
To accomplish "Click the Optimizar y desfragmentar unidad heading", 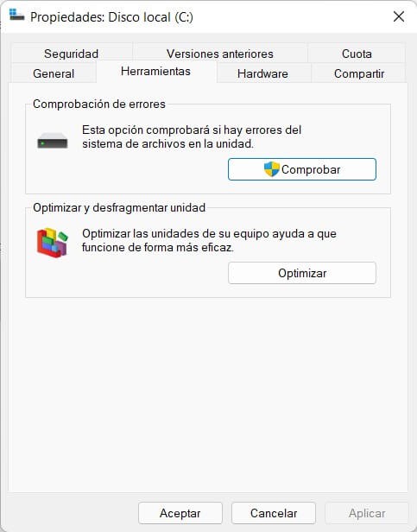I will (x=119, y=207).
